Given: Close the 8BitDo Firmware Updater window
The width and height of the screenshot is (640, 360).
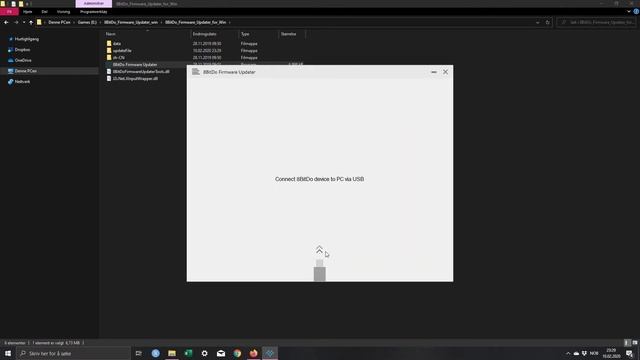Looking at the screenshot, I should [445, 72].
